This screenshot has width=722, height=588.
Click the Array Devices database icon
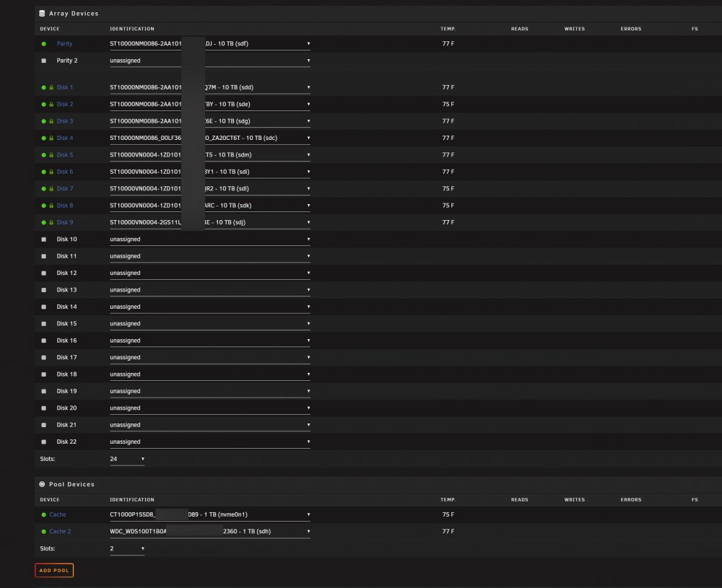[x=42, y=13]
